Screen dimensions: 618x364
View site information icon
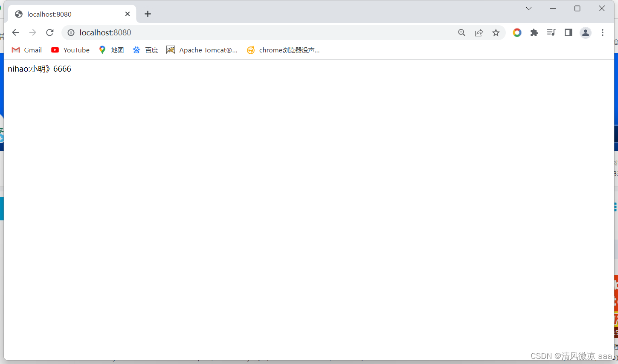[x=71, y=32]
